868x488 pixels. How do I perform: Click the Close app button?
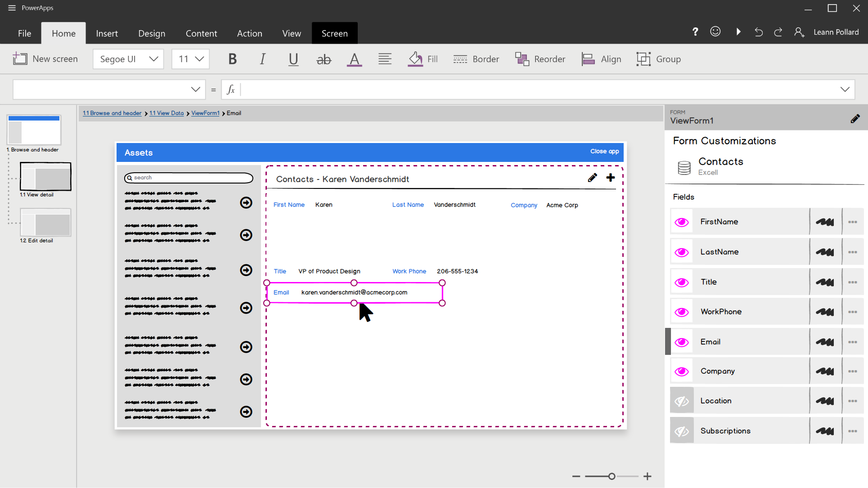pyautogui.click(x=604, y=151)
